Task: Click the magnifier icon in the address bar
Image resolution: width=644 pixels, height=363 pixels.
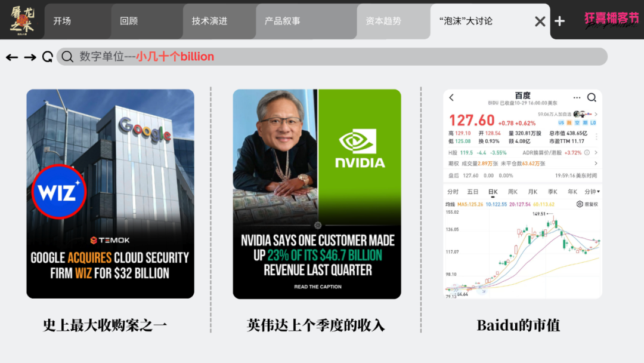Action: click(x=67, y=57)
